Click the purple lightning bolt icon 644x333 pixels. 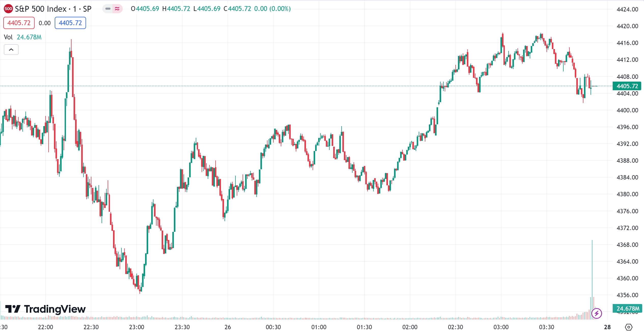[596, 313]
